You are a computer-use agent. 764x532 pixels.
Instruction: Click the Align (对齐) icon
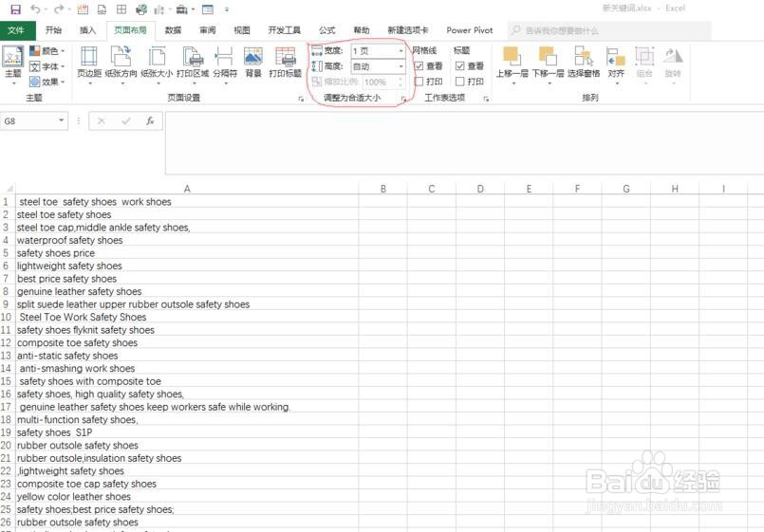click(x=616, y=57)
